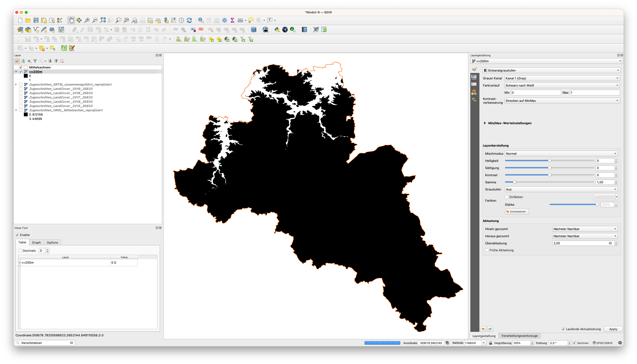Open the Mischmodus dropdown
Screen dimensions: 637x364
pos(561,154)
